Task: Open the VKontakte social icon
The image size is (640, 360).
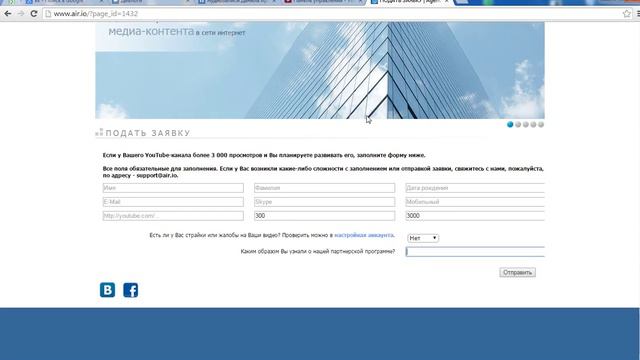Action: coord(107,290)
